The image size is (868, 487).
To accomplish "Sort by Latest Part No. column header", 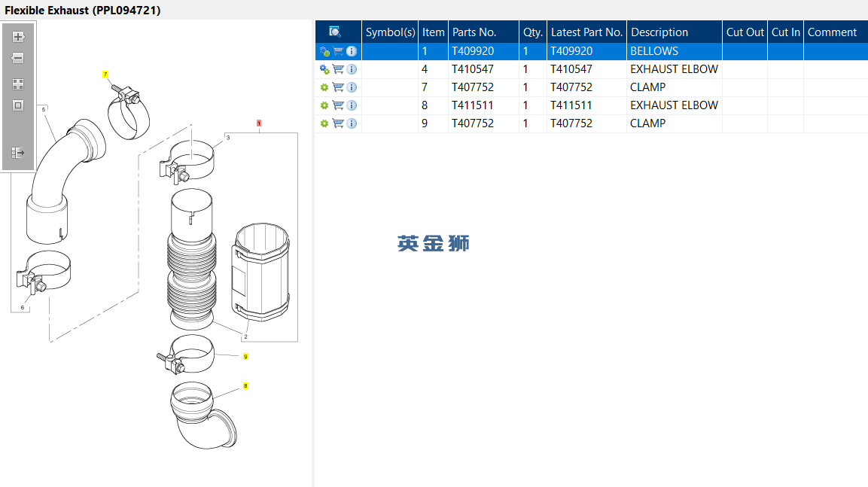I will pos(586,32).
